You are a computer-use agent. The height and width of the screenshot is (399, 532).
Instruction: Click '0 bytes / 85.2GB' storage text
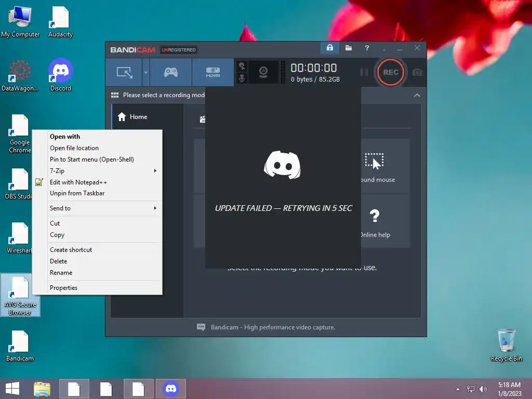pos(315,79)
